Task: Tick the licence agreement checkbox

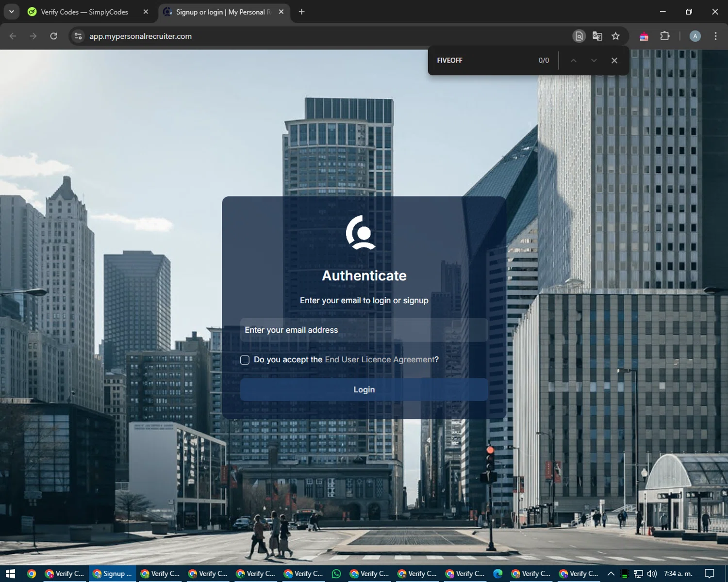Action: [245, 360]
